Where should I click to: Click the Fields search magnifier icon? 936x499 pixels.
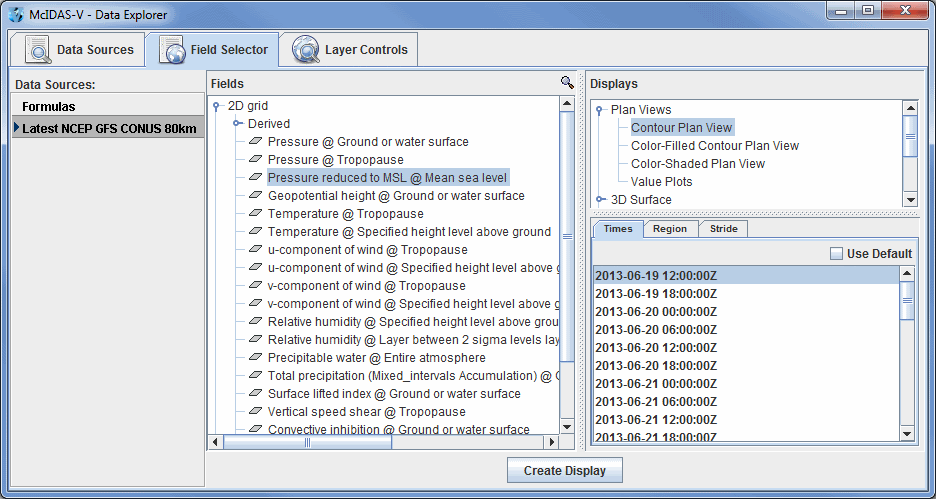click(x=567, y=83)
